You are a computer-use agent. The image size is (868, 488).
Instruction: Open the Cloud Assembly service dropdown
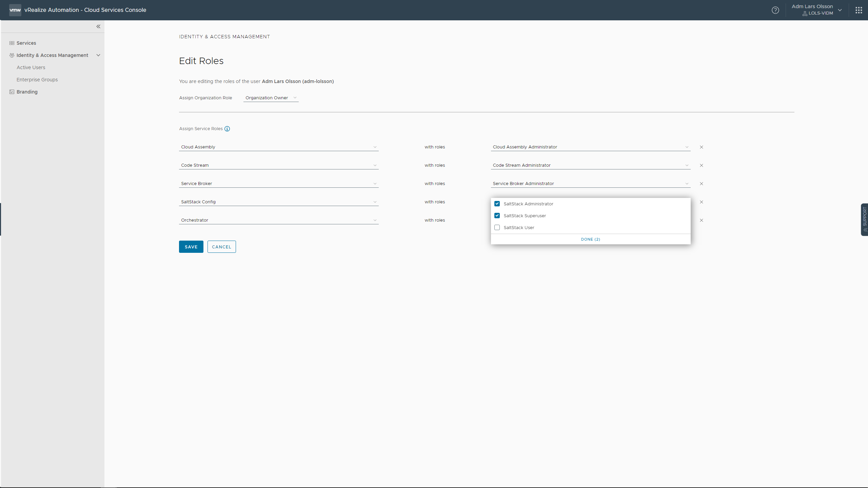279,147
